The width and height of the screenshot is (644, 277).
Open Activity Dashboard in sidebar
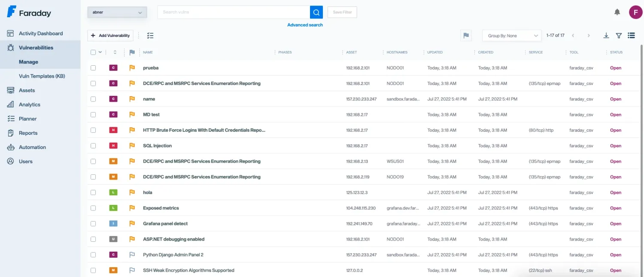40,33
